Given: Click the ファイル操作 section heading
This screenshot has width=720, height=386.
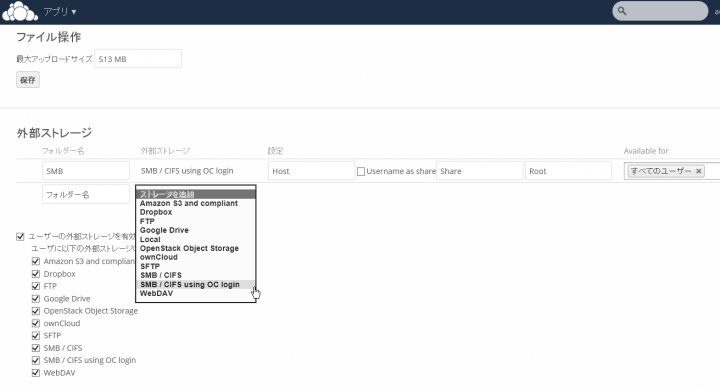Looking at the screenshot, I should 49,37.
